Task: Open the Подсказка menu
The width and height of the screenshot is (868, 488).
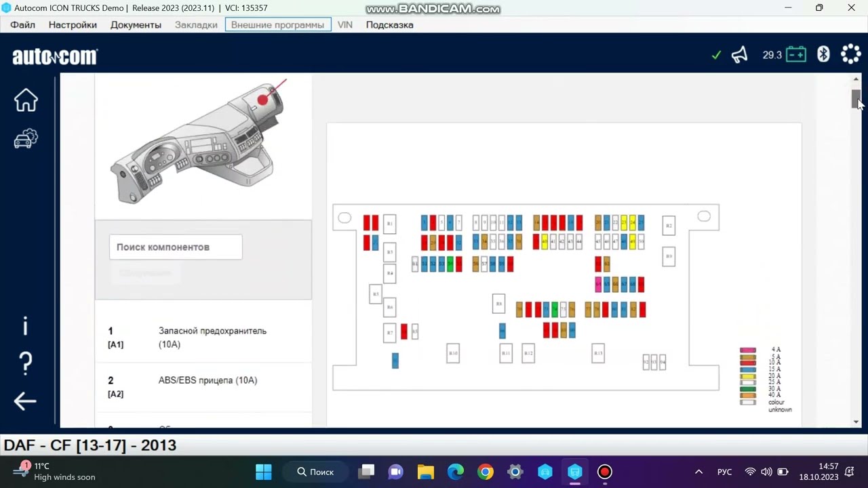Action: tap(390, 24)
